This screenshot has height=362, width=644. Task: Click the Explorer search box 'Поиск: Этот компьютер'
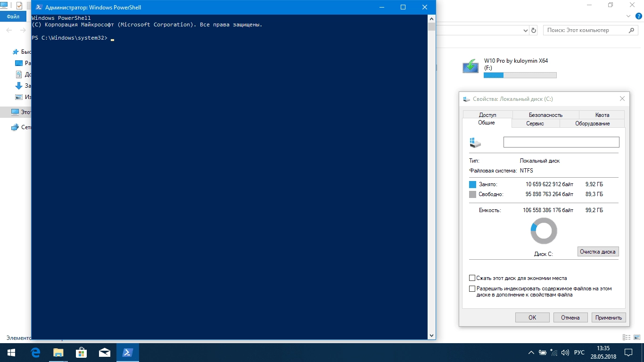click(x=591, y=30)
